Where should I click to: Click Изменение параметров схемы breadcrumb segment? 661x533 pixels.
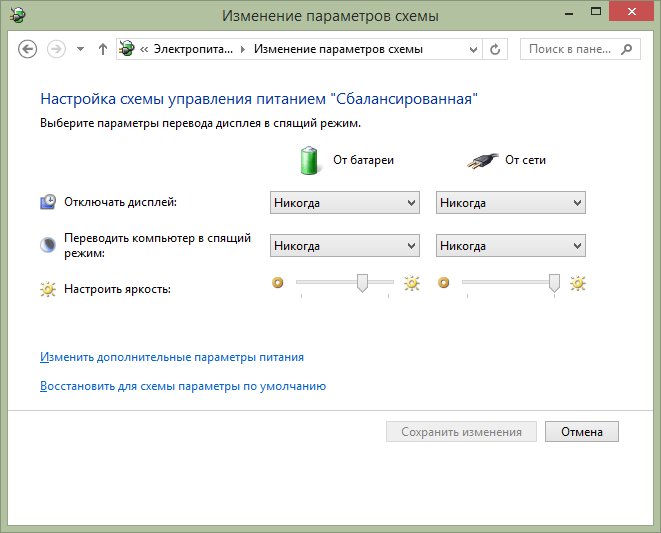(338, 49)
